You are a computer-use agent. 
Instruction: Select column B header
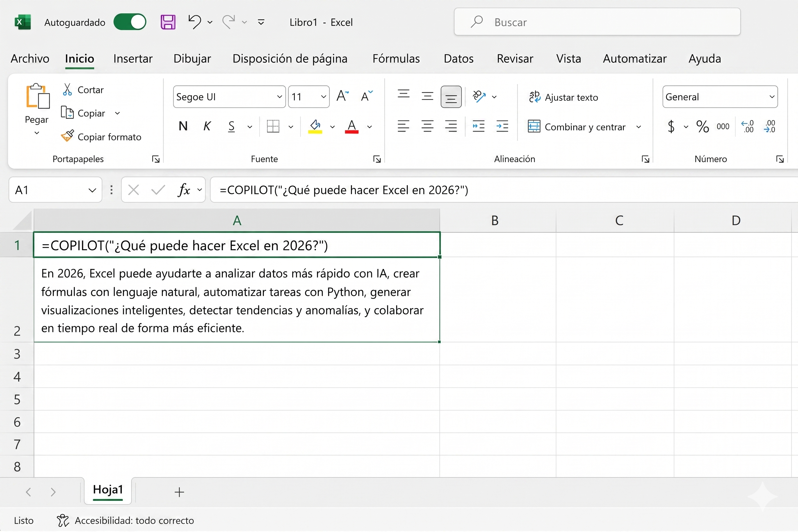[x=497, y=221]
